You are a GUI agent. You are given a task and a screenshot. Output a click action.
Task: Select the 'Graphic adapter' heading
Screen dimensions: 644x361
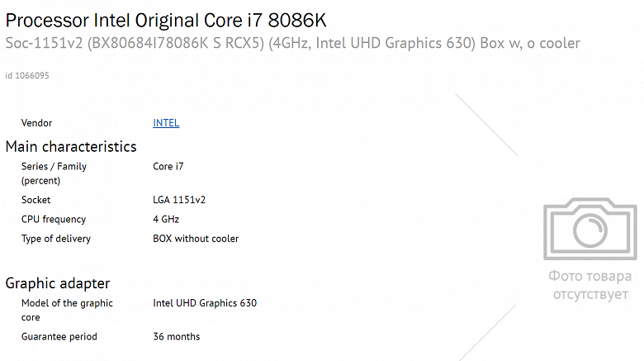coord(58,283)
